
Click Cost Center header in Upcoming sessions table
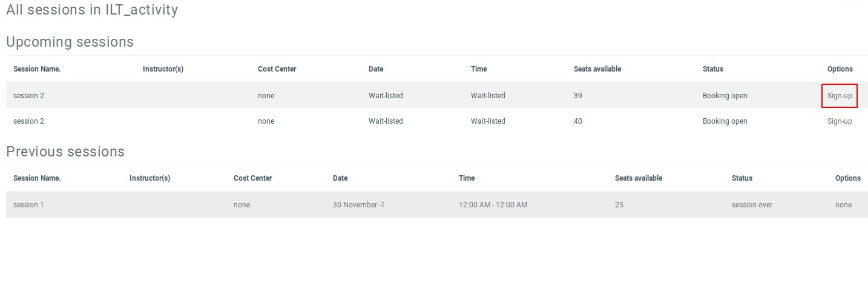pos(277,69)
